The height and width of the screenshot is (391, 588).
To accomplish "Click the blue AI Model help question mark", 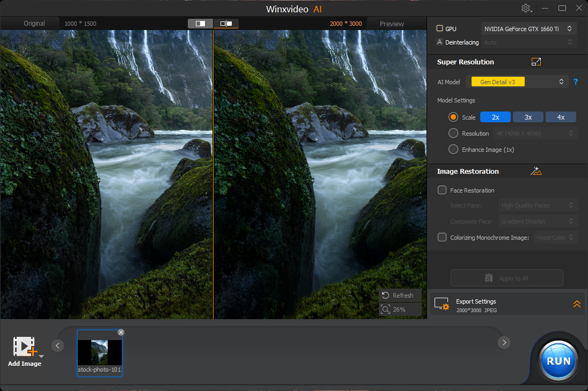I will tap(576, 82).
